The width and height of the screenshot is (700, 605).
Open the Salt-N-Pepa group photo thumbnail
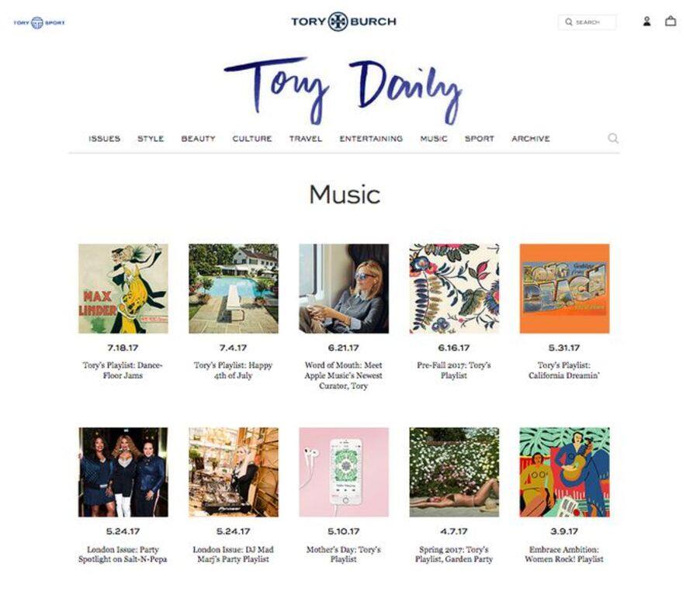pos(123,472)
